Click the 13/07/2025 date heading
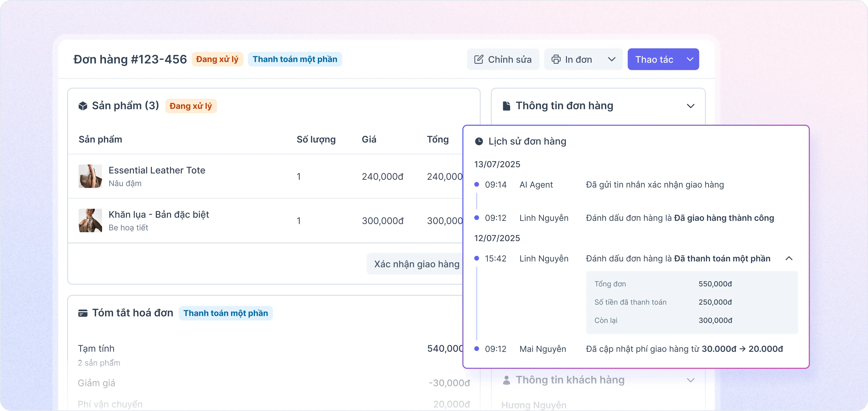The height and width of the screenshot is (411, 868). pyautogui.click(x=497, y=164)
